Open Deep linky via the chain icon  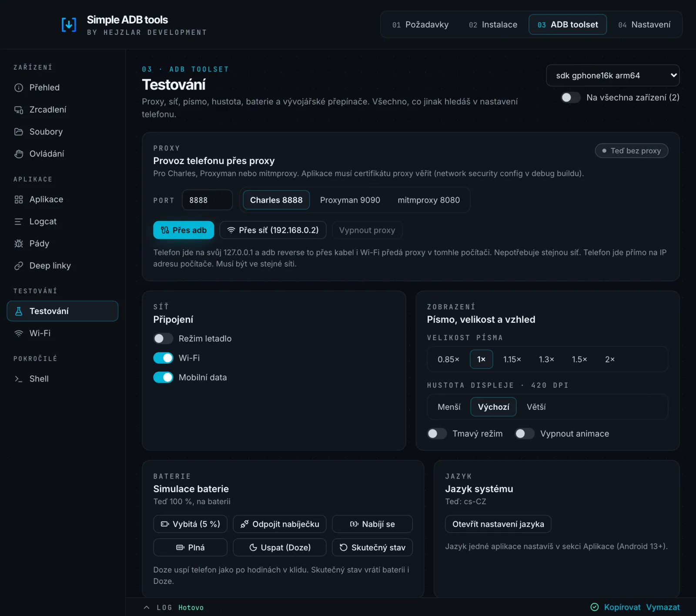tap(19, 266)
